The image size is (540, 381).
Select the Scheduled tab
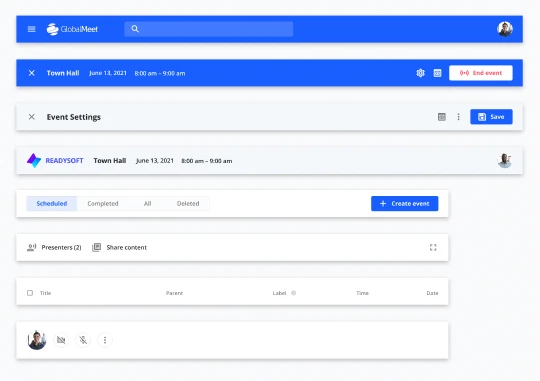[52, 204]
